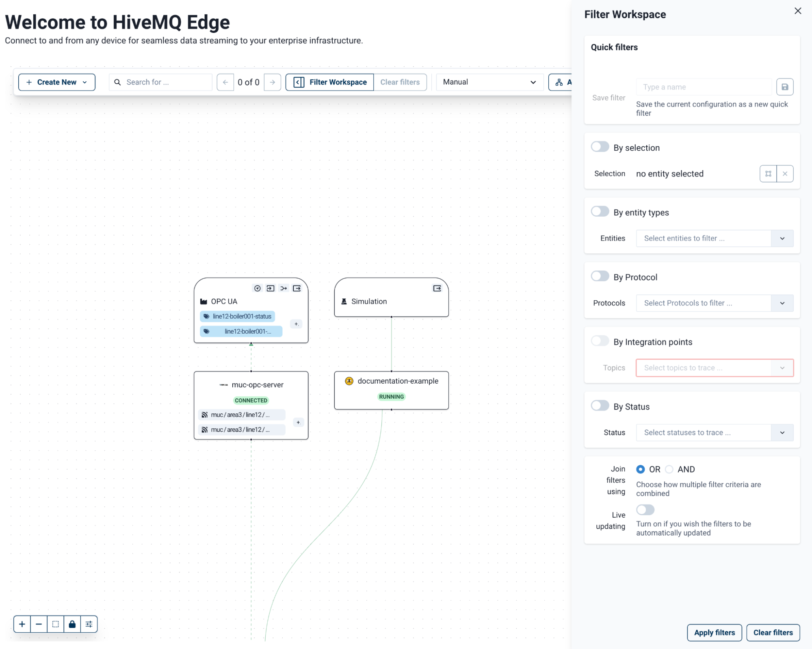Click the Filter Workspace toolbar button
The width and height of the screenshot is (812, 649).
pyautogui.click(x=330, y=82)
